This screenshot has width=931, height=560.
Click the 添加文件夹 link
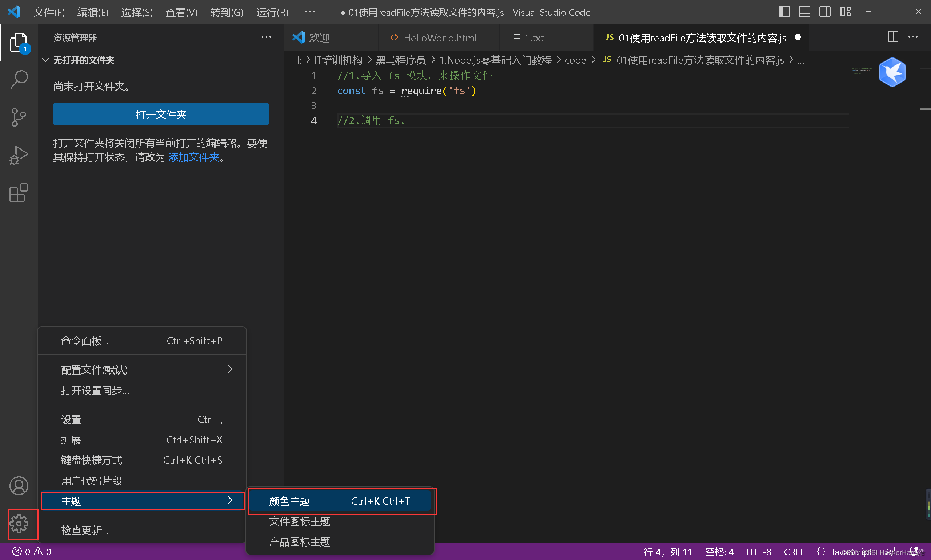[x=193, y=157]
